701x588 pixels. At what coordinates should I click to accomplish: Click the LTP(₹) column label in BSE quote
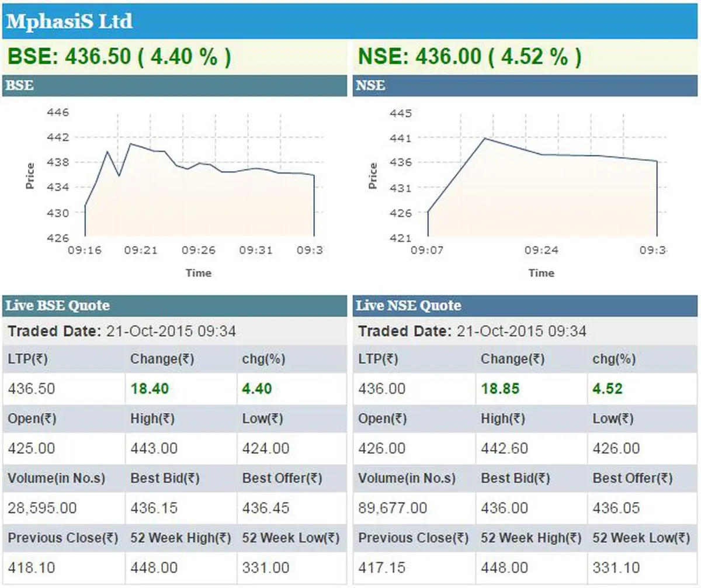(x=27, y=359)
